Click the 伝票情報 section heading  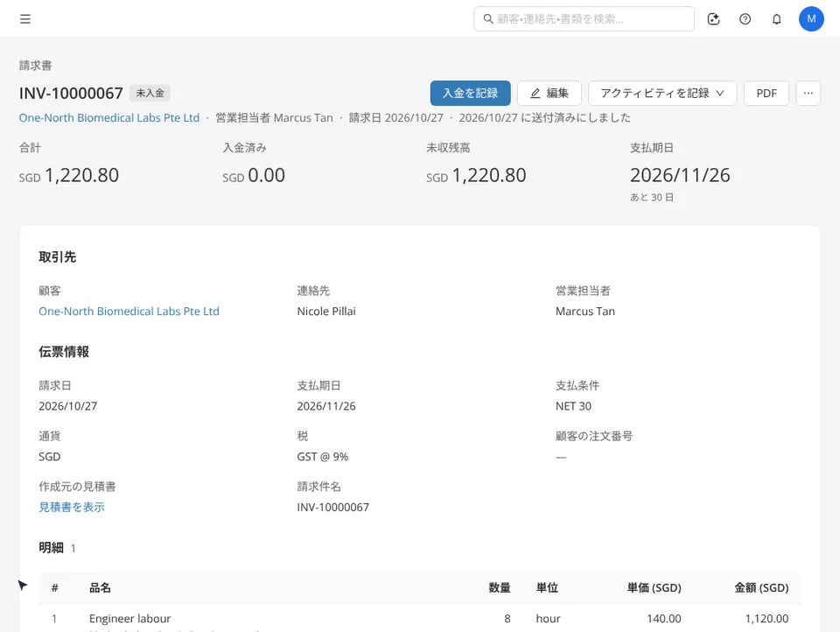click(x=64, y=352)
